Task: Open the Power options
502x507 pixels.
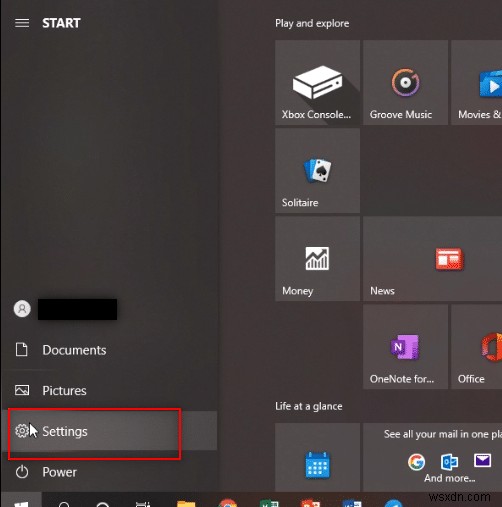Action: (109, 472)
